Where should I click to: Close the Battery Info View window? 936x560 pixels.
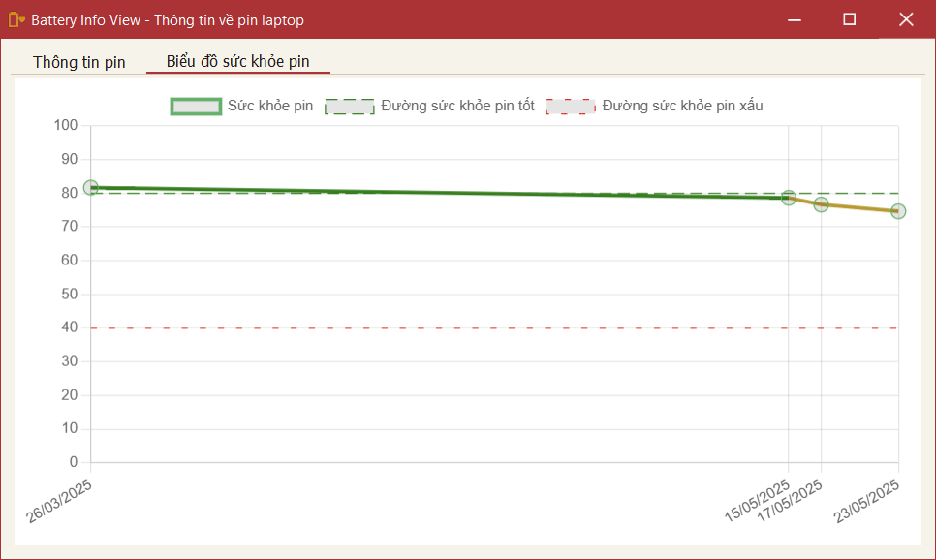tap(906, 19)
